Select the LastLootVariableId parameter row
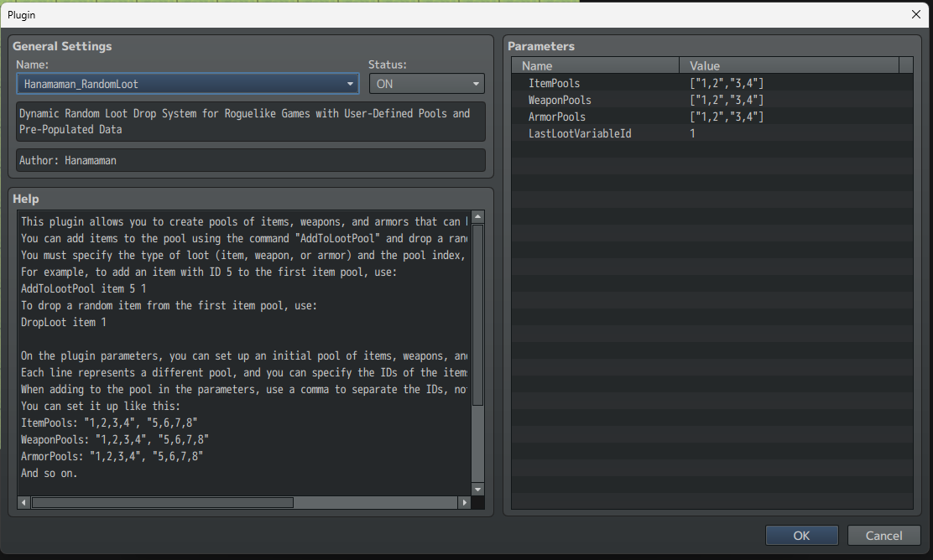The width and height of the screenshot is (933, 560). click(x=711, y=133)
